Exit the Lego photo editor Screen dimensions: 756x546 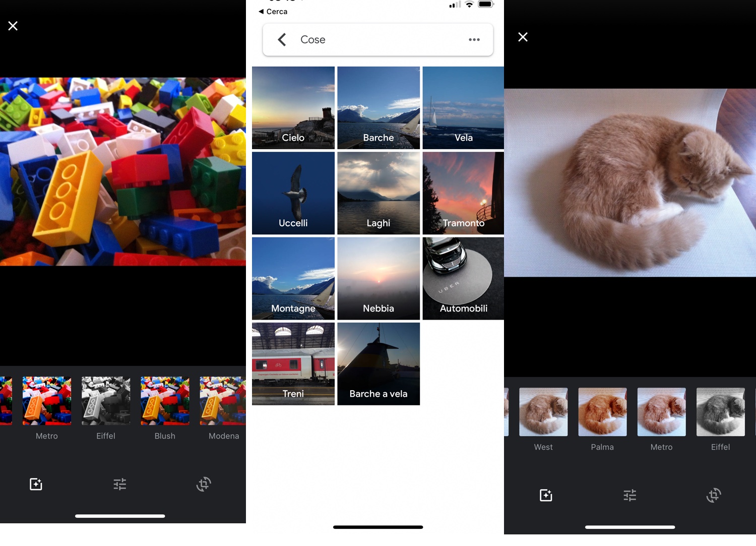click(13, 26)
